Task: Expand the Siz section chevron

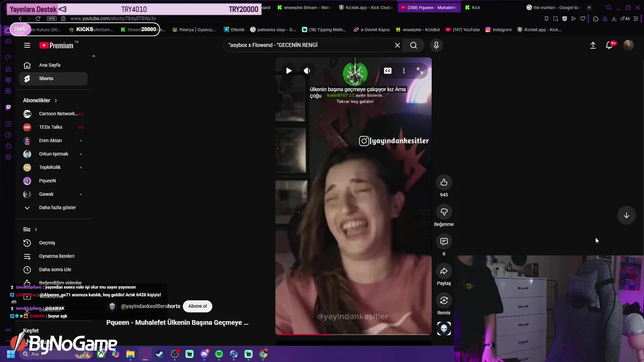Action: (36, 229)
